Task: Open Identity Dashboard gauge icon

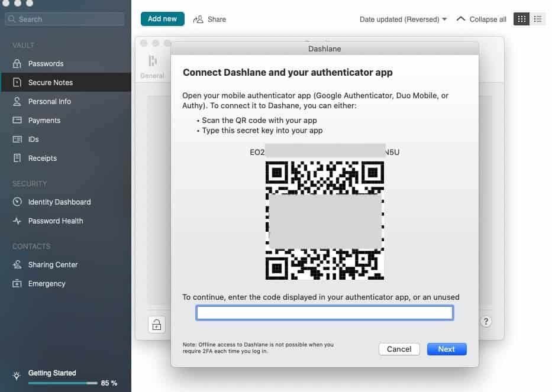Action: 17,202
